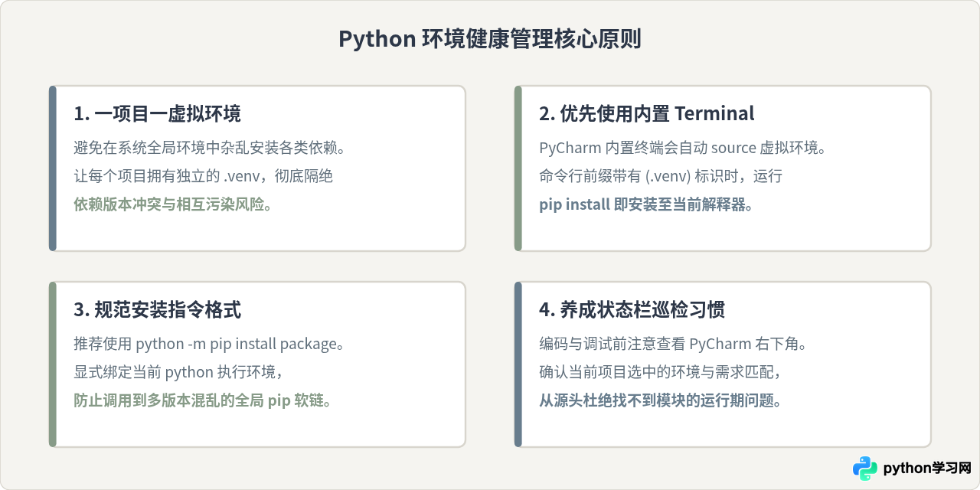Click the line '命令行前缀带有 (.venv) 标识时，运行'
The width and height of the screenshot is (980, 490).
coord(661,176)
